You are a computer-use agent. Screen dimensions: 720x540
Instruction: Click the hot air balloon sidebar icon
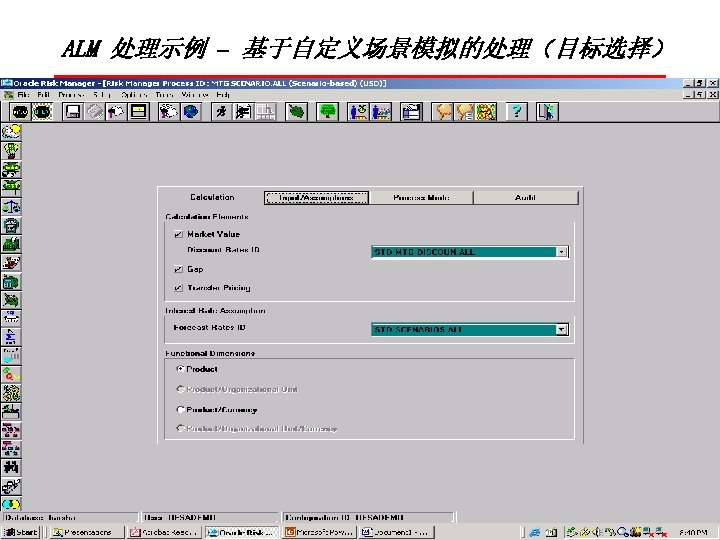tap(11, 151)
